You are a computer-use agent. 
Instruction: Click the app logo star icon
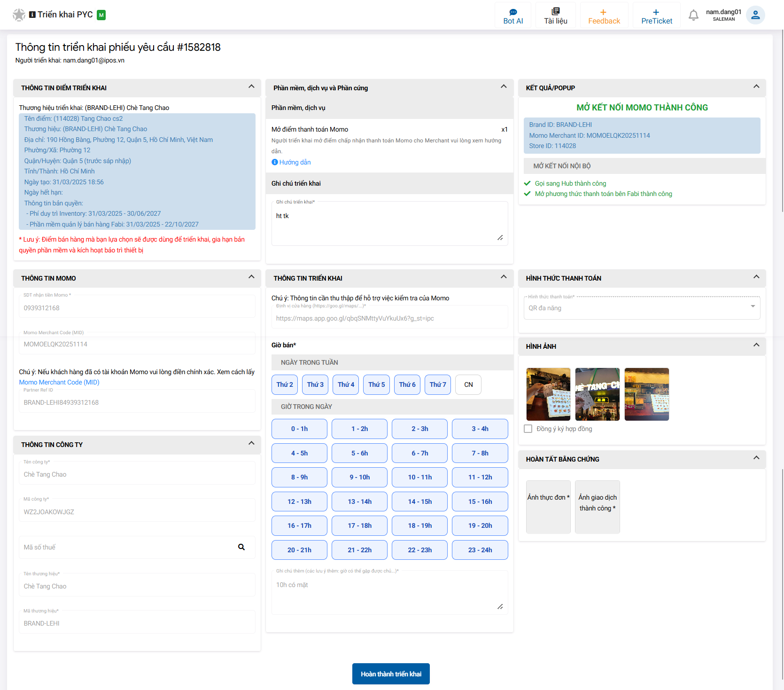coord(19,15)
